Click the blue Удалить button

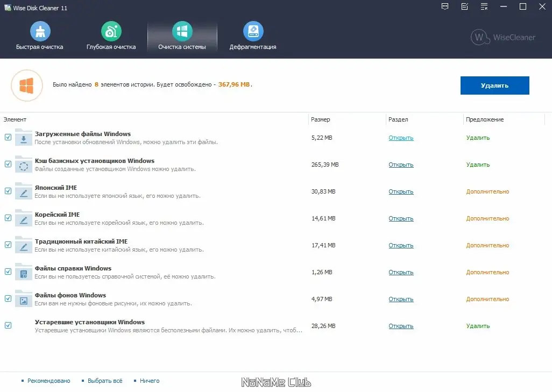click(494, 85)
